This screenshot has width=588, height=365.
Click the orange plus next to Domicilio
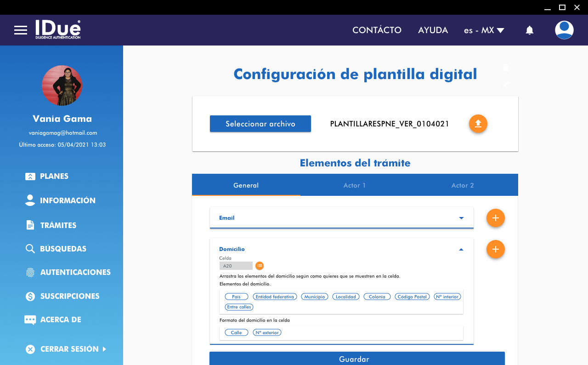495,249
